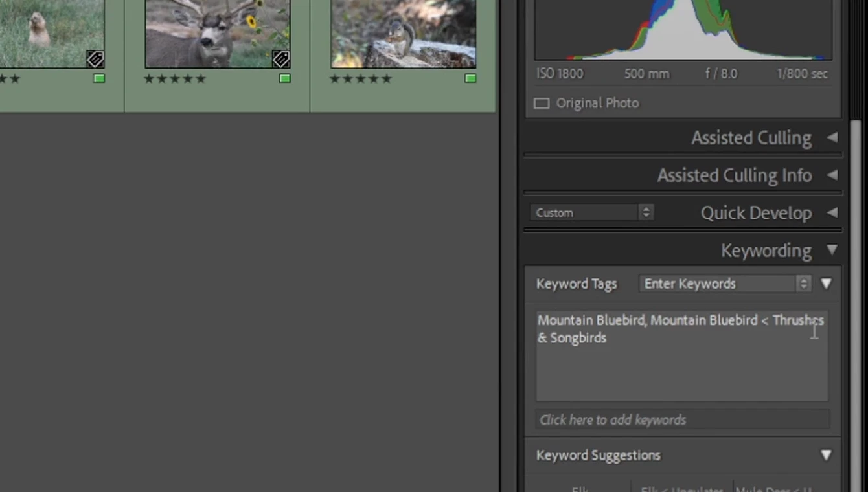The height and width of the screenshot is (492, 868).
Task: Click the 'ISO 1800' readout
Action: click(560, 74)
